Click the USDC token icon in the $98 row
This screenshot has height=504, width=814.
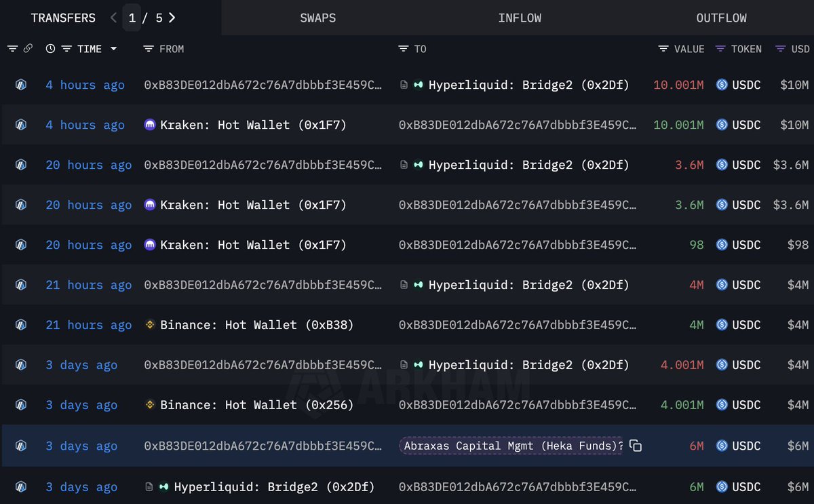click(722, 245)
